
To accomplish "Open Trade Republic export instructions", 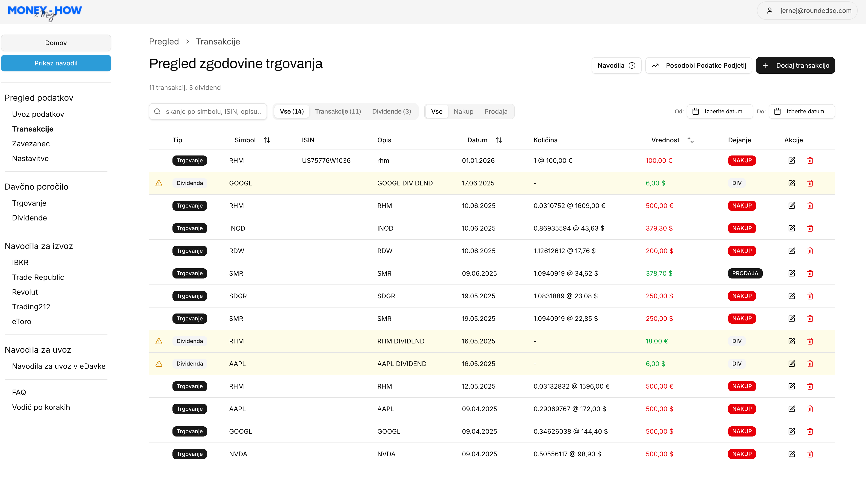I will click(38, 277).
